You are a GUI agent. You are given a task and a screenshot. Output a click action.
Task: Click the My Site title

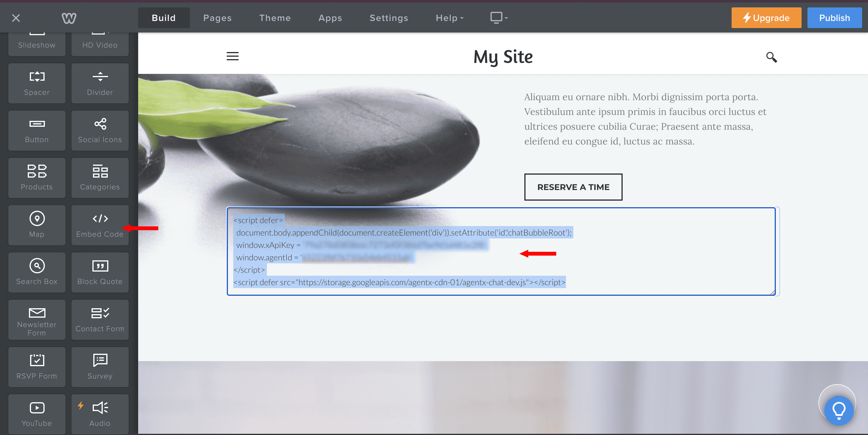coord(503,57)
